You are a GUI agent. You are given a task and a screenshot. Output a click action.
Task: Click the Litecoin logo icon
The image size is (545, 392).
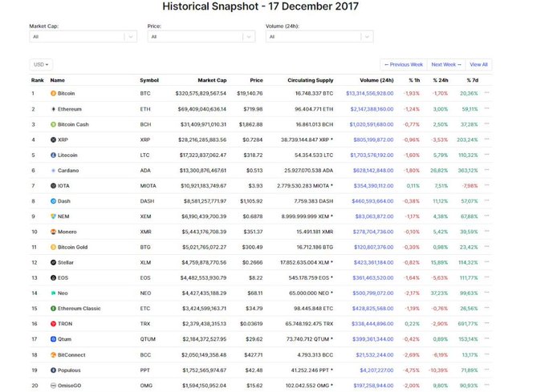[53, 156]
